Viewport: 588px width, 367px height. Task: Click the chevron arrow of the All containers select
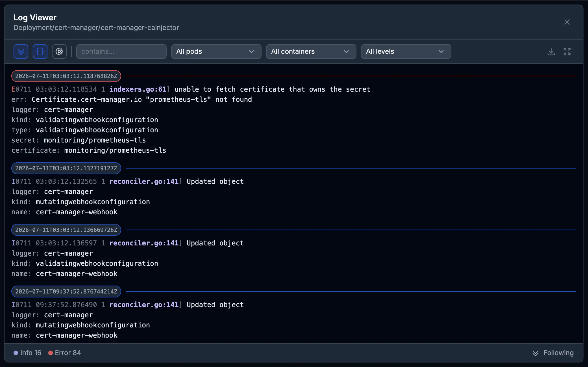(x=346, y=51)
